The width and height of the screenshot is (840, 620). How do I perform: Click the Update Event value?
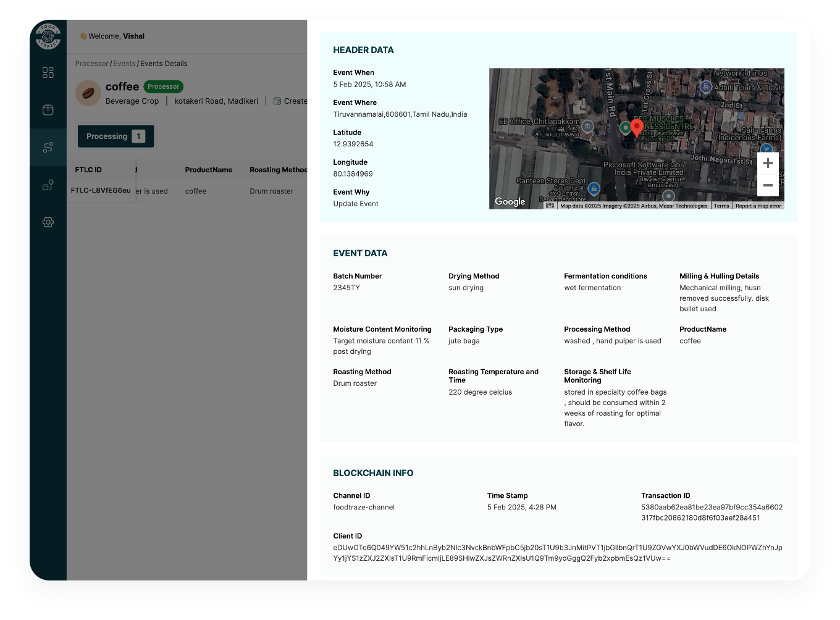point(356,204)
